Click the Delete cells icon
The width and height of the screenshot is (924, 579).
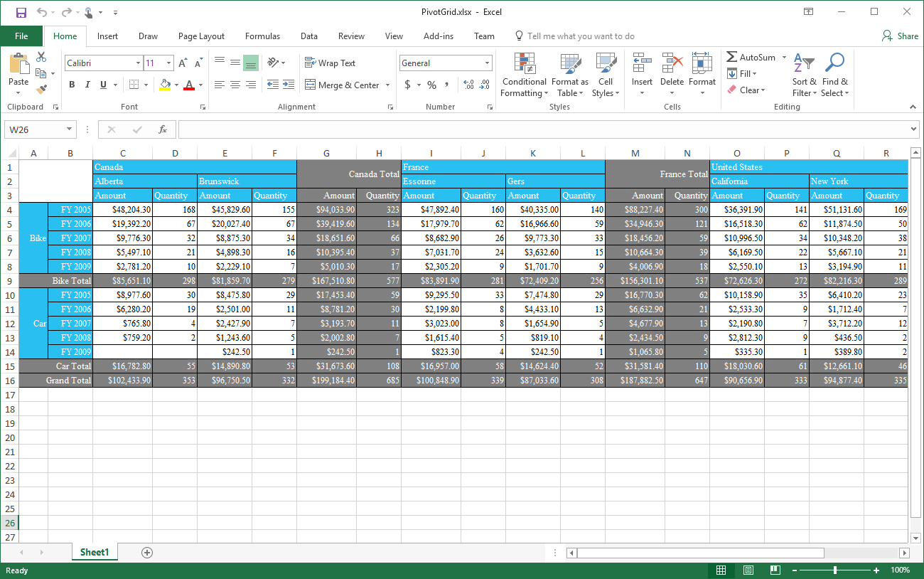(x=672, y=64)
